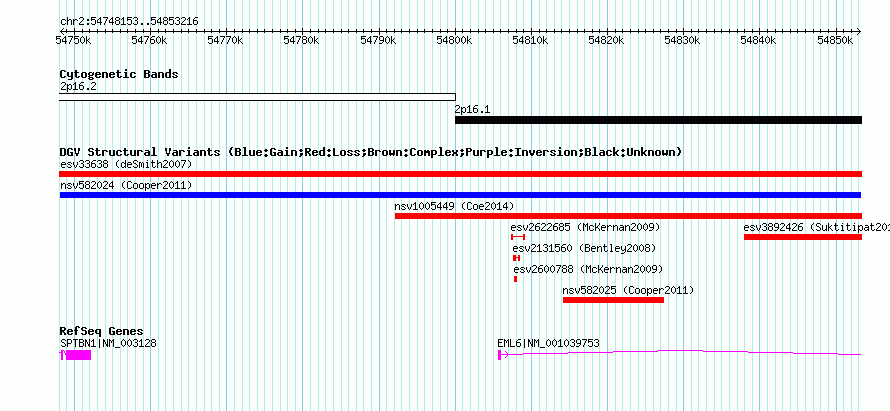
Task: Open the esv3892426 (Suktitipat) label
Action: [816, 227]
